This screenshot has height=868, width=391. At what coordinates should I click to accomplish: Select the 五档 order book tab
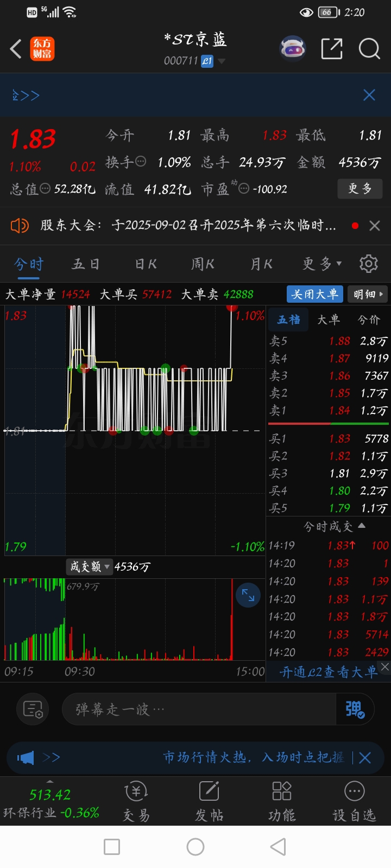point(288,320)
